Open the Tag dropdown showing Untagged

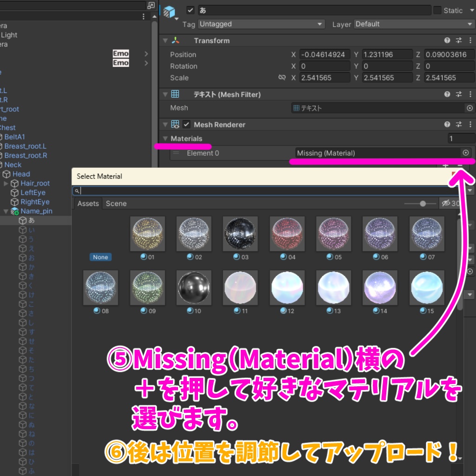(x=261, y=24)
